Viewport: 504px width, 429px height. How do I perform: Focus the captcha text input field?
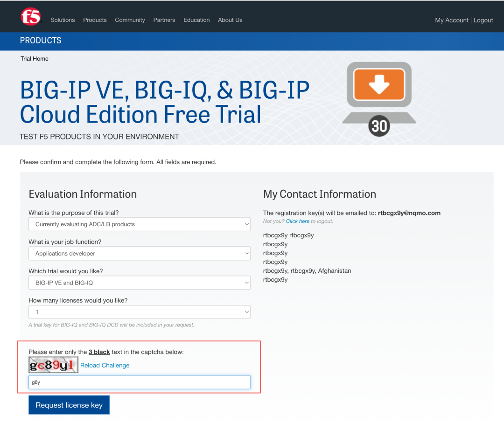coord(140,382)
